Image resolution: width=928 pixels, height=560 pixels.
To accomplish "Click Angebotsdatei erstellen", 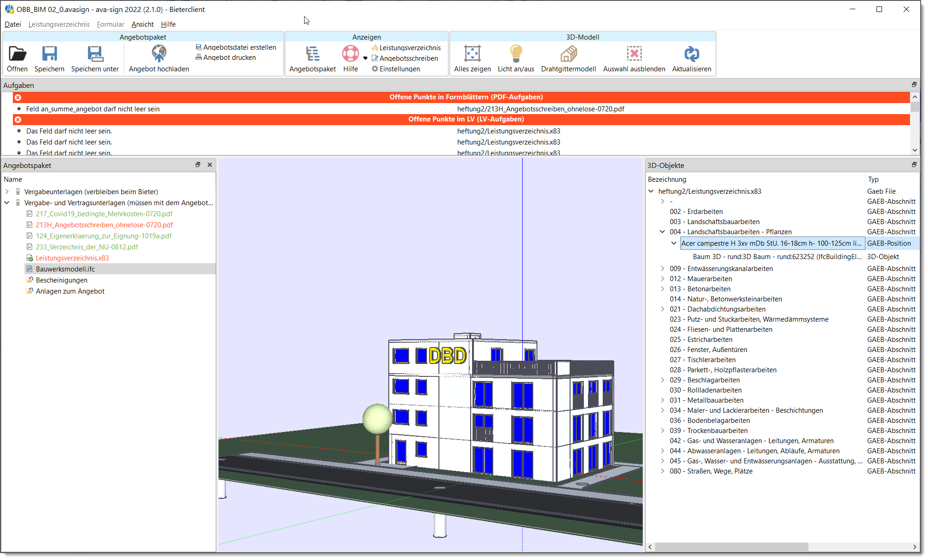I will tap(236, 47).
